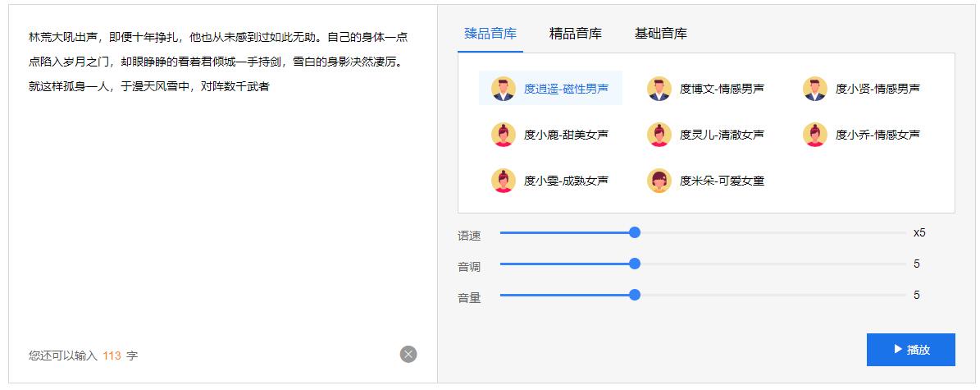
Task: Click the 度米朵 girl avatar icon
Action: click(x=659, y=181)
